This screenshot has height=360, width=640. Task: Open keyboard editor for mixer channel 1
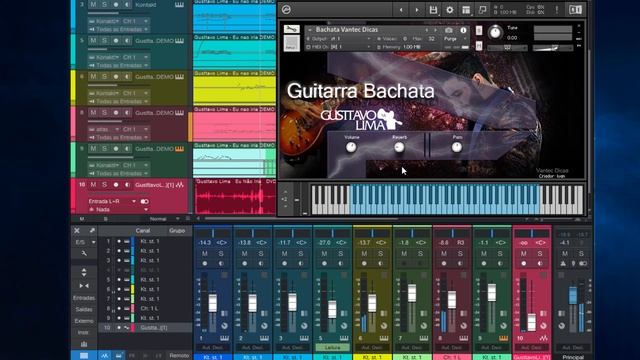pyautogui.click(x=224, y=338)
